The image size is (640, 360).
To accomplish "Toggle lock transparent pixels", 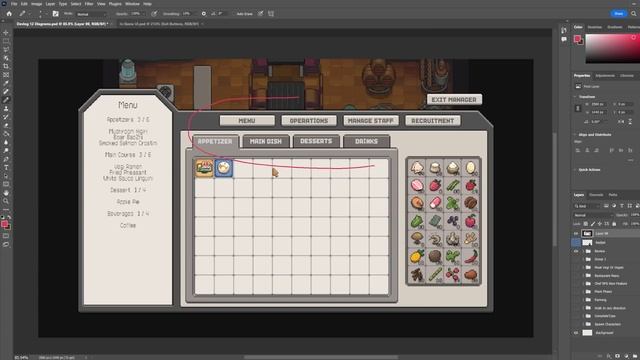I will (x=586, y=224).
